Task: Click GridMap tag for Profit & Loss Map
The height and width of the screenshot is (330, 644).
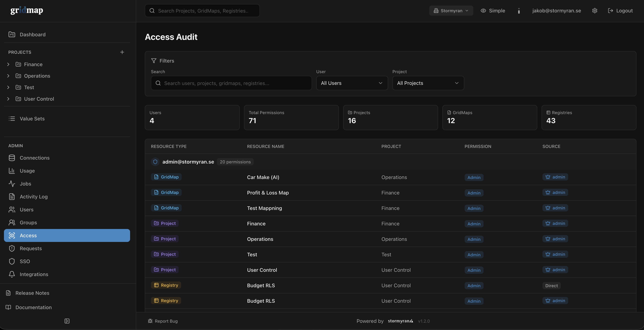Action: click(166, 192)
